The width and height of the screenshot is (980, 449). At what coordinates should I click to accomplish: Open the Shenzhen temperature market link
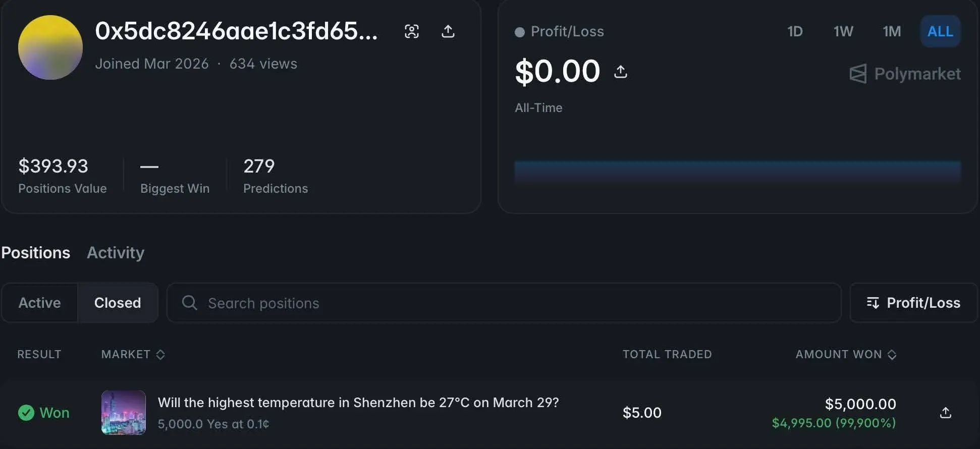click(358, 403)
